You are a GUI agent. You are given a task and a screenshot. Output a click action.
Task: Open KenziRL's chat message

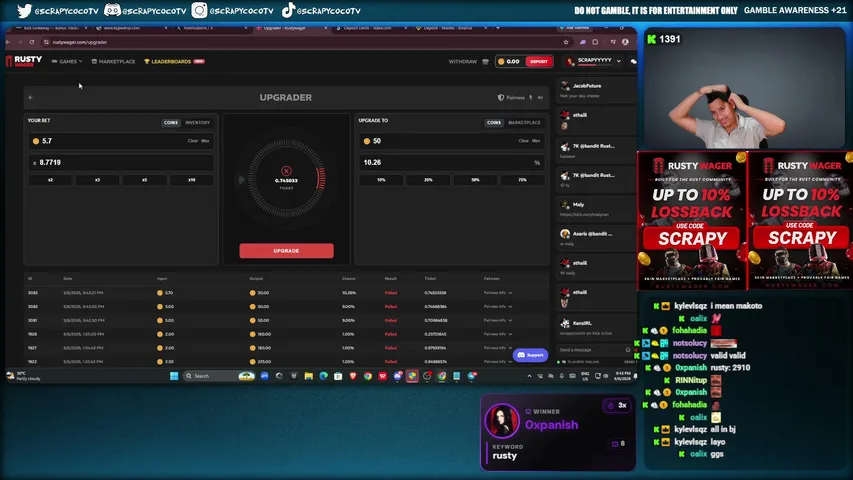594,328
